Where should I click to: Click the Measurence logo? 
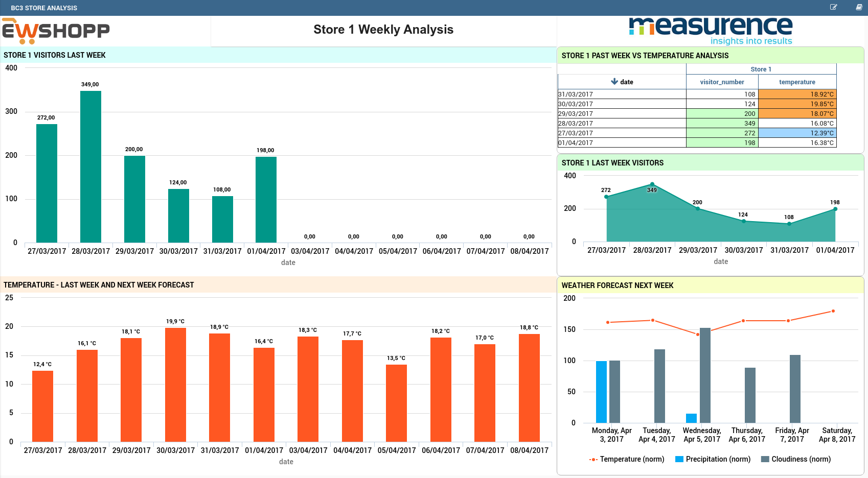tap(711, 31)
